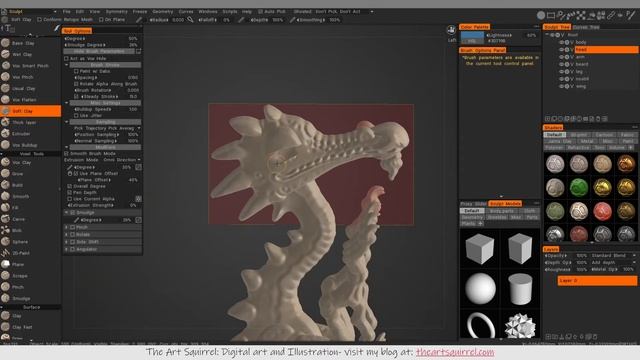Select the Grow tool
The width and height of the screenshot is (640, 360).
[x=31, y=173]
